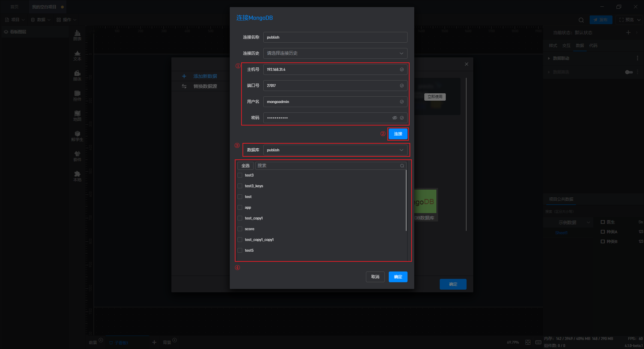Select the map component icon
Viewport: 644px width, 349px height.
coord(77,115)
